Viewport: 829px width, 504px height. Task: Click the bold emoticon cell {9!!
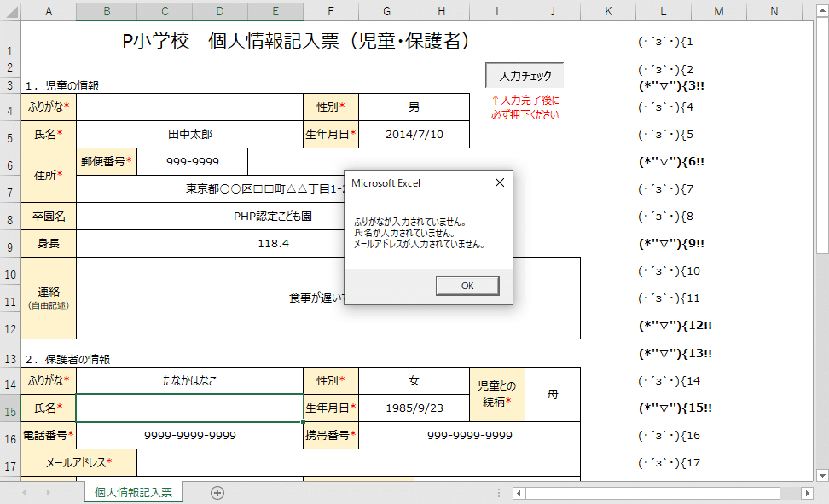(671, 244)
